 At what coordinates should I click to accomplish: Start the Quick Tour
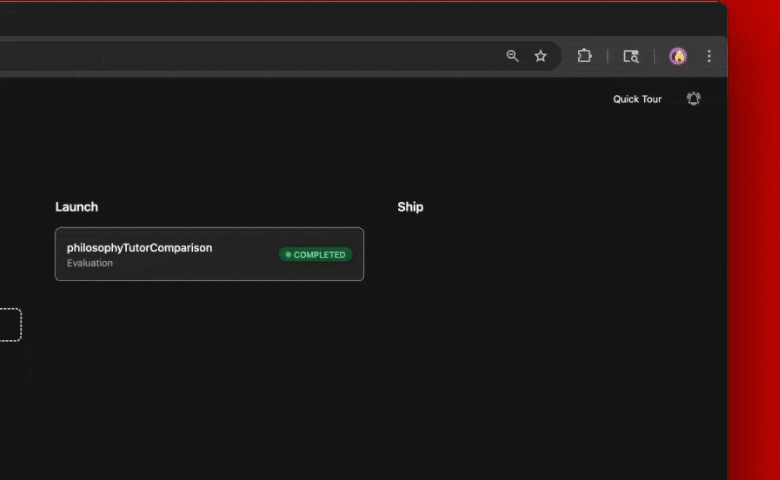tap(637, 99)
